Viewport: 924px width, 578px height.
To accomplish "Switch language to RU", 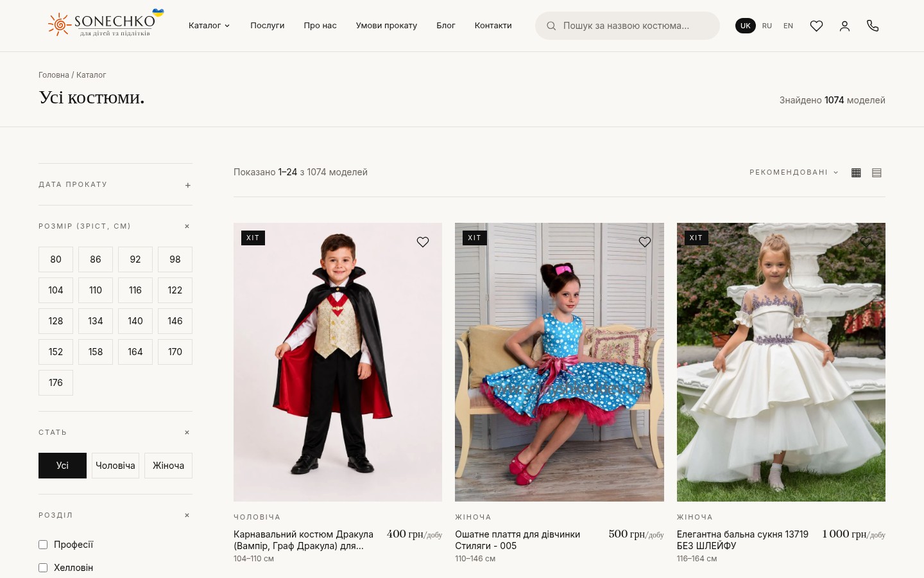I will pyautogui.click(x=767, y=26).
